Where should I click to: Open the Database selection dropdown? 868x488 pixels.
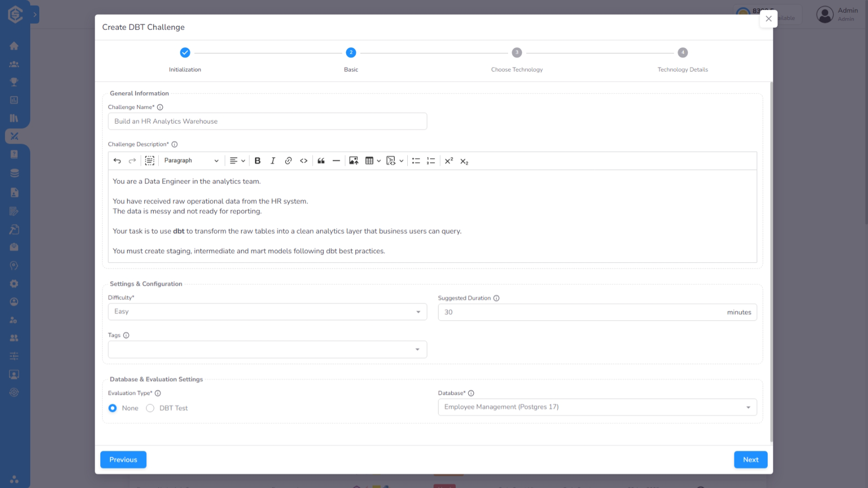point(597,407)
